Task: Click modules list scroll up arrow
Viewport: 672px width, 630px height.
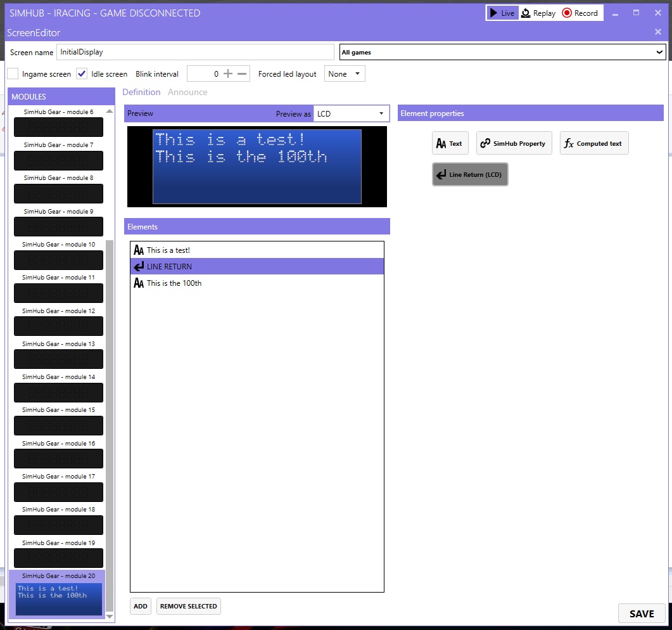Action: 110,111
